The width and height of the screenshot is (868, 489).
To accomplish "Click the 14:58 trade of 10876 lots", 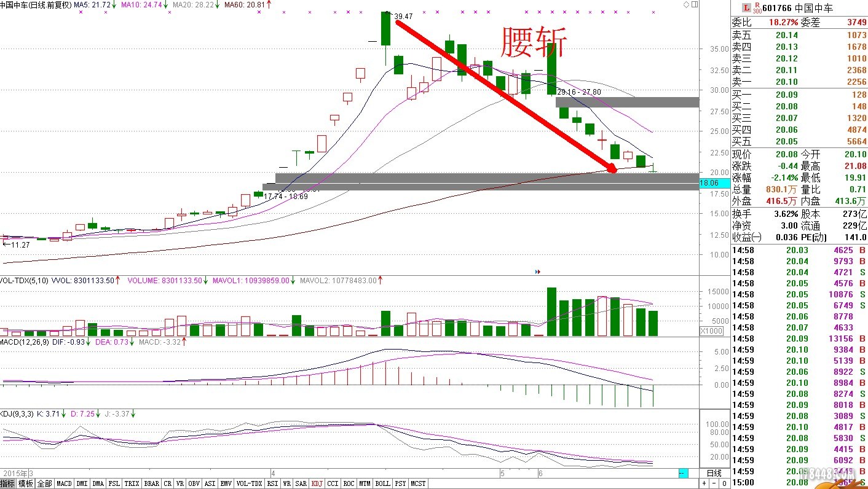I will pos(799,294).
